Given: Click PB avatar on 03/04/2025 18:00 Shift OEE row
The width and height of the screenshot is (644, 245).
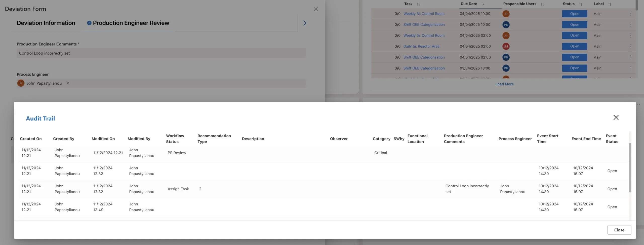Looking at the screenshot, I should pos(506,68).
